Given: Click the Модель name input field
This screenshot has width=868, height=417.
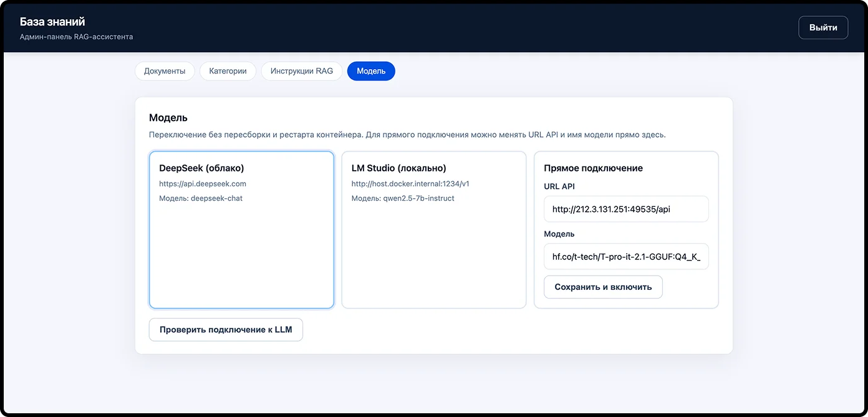Looking at the screenshot, I should pyautogui.click(x=626, y=256).
